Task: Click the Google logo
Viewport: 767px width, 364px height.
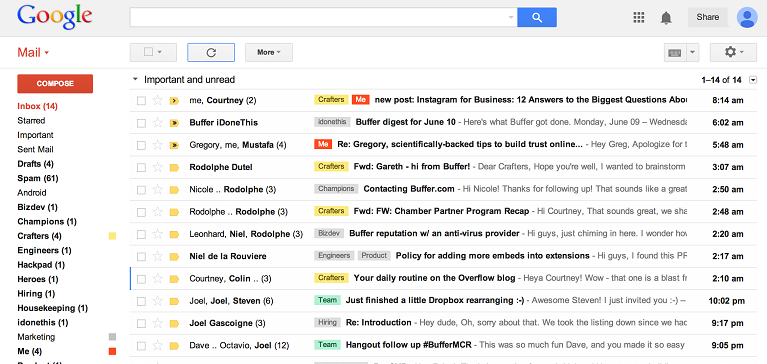Action: (54, 18)
